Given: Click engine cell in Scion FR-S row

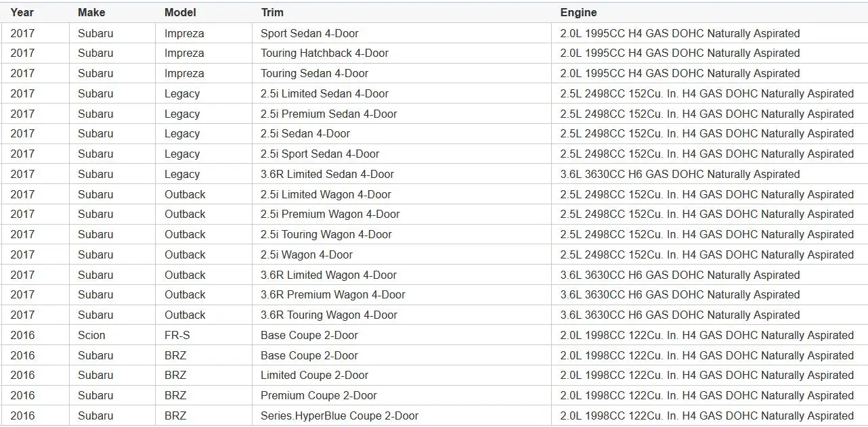Looking at the screenshot, I should (x=710, y=335).
